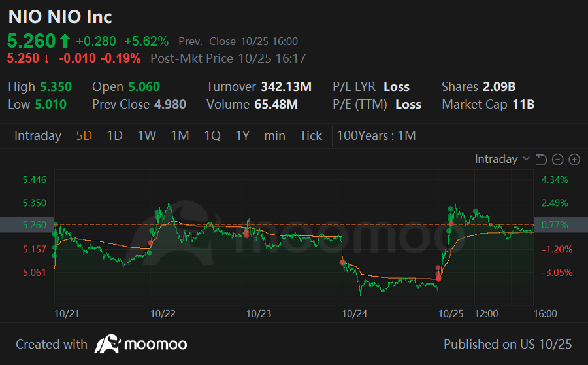Click the Market Cap value 11B

point(523,105)
